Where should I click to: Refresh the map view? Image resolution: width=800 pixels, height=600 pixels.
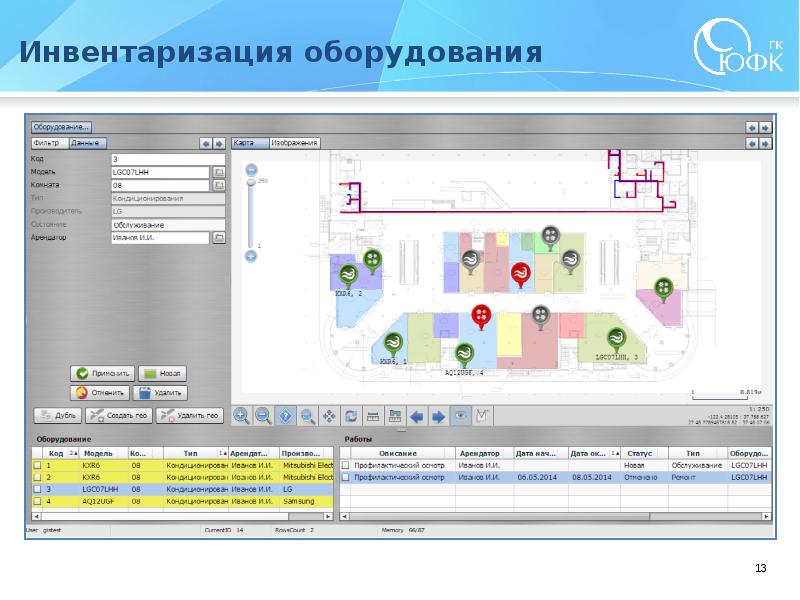[351, 415]
